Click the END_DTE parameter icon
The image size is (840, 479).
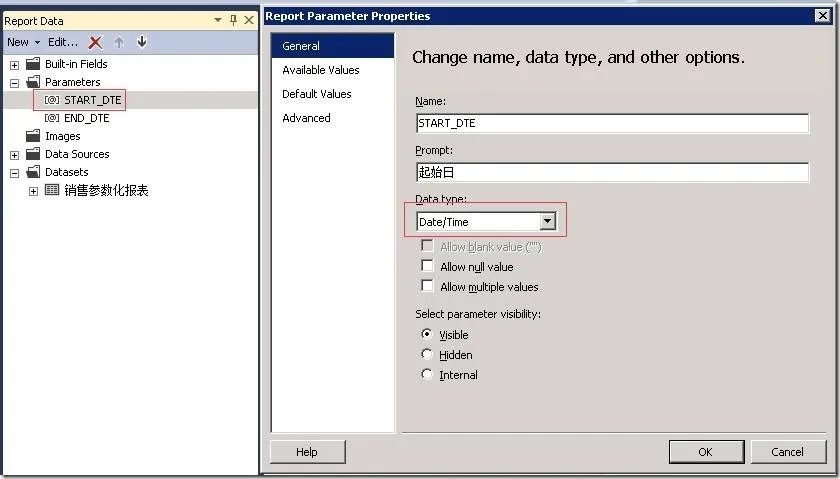tap(52, 118)
